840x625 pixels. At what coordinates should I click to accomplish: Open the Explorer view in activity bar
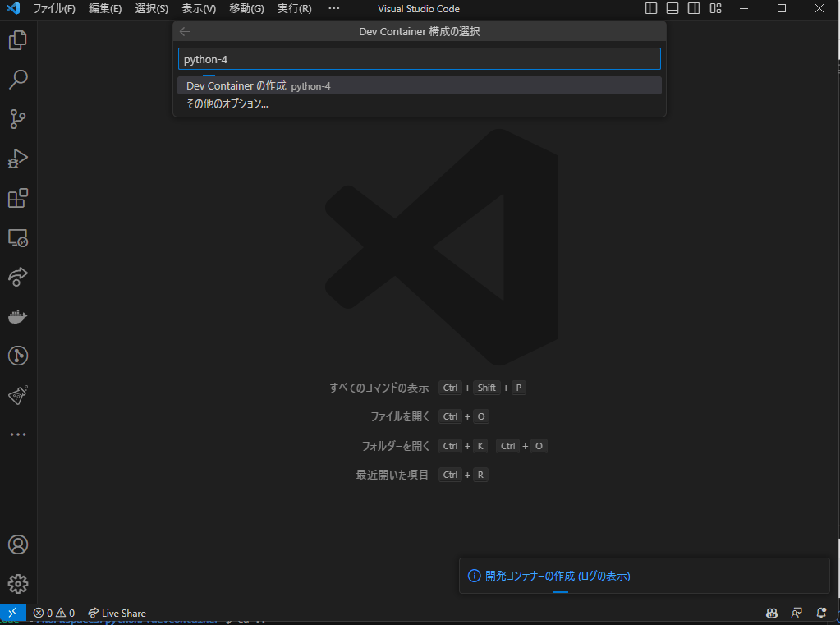[x=18, y=40]
